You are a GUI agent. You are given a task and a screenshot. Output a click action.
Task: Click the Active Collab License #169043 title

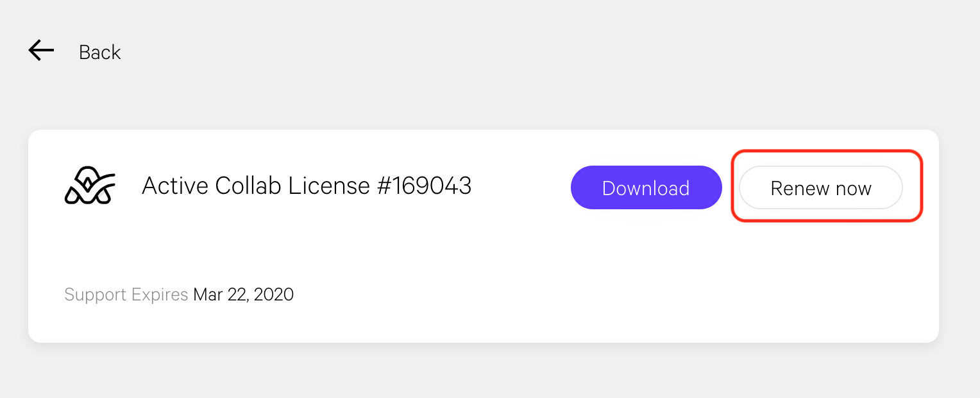click(307, 186)
